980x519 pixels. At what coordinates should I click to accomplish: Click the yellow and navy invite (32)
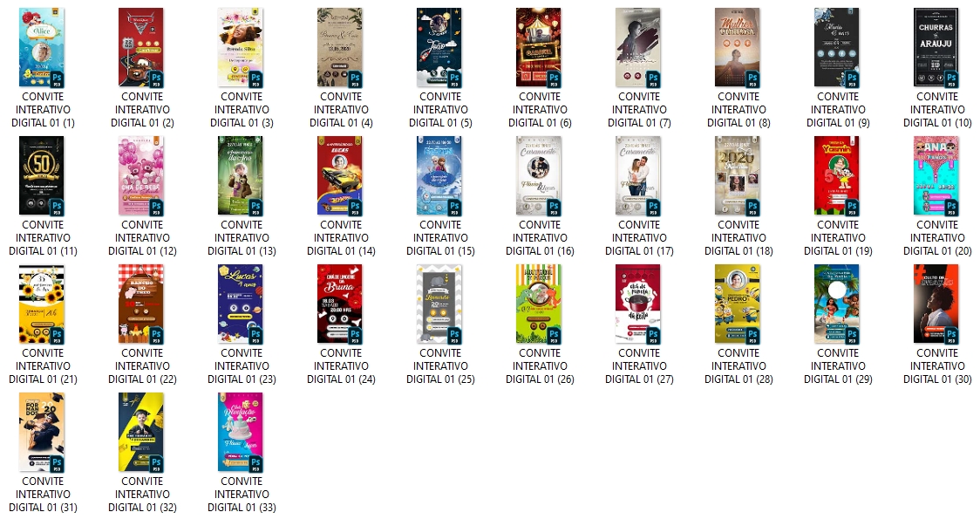(x=142, y=432)
